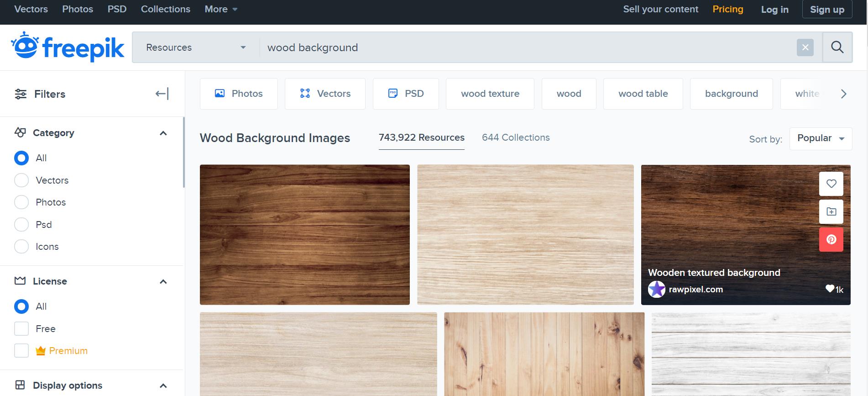This screenshot has width=868, height=396.
Task: Click the Freepik logo
Action: click(x=68, y=47)
